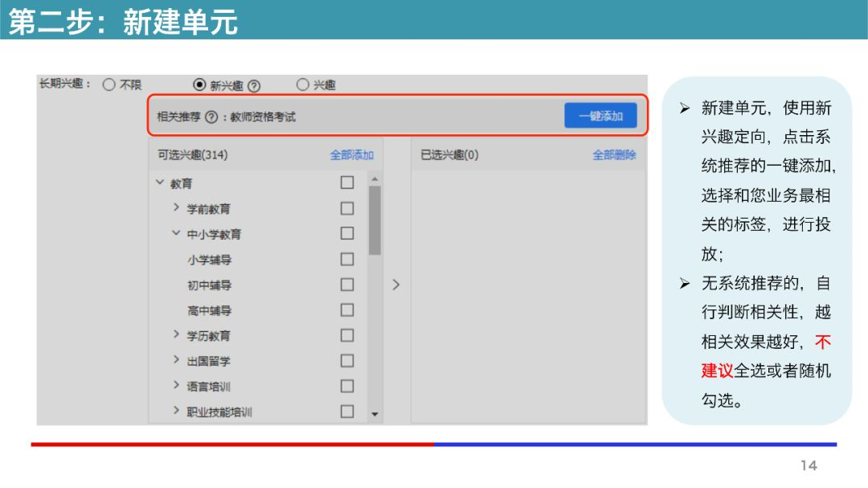This screenshot has height=488, width=868.
Task: Click the scrollbar down-arrow icon
Action: pyautogui.click(x=375, y=412)
